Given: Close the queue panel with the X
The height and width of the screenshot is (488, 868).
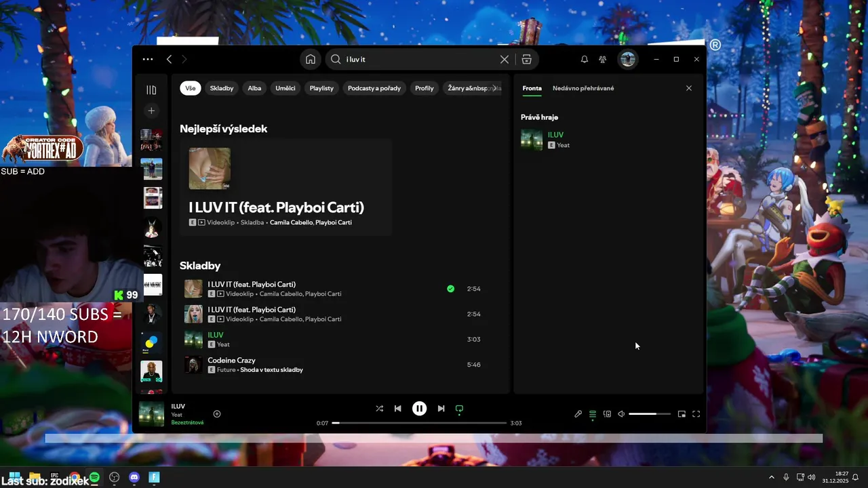Looking at the screenshot, I should pyautogui.click(x=689, y=88).
